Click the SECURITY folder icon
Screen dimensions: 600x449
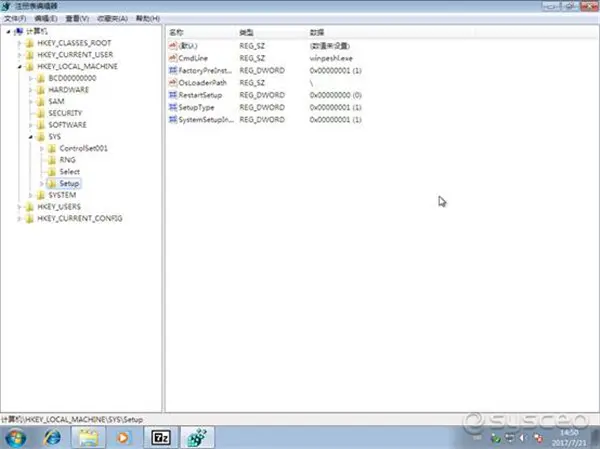(41, 113)
